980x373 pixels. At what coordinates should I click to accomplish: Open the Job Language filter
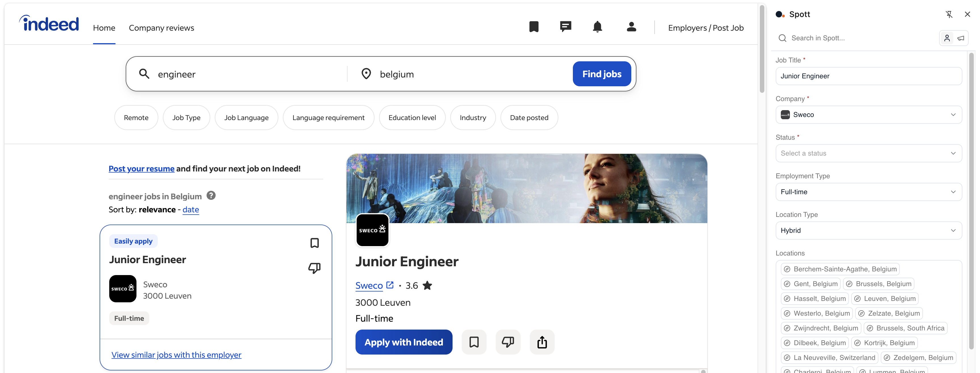coord(247,118)
